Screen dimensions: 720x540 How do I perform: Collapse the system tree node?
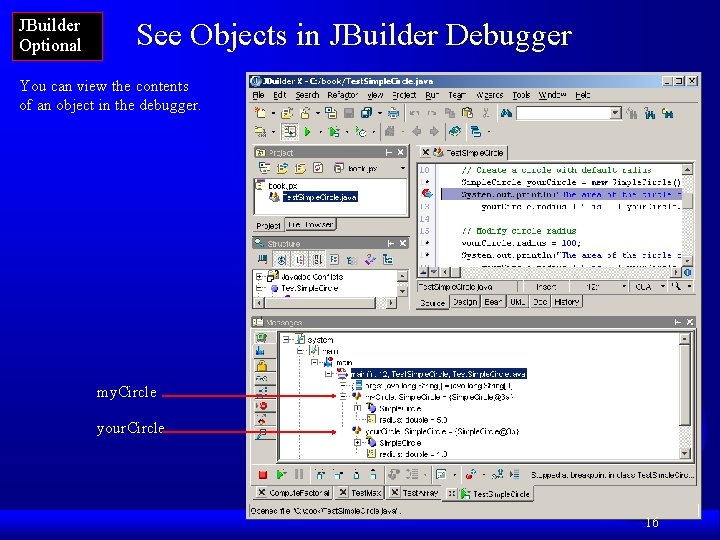pos(286,340)
